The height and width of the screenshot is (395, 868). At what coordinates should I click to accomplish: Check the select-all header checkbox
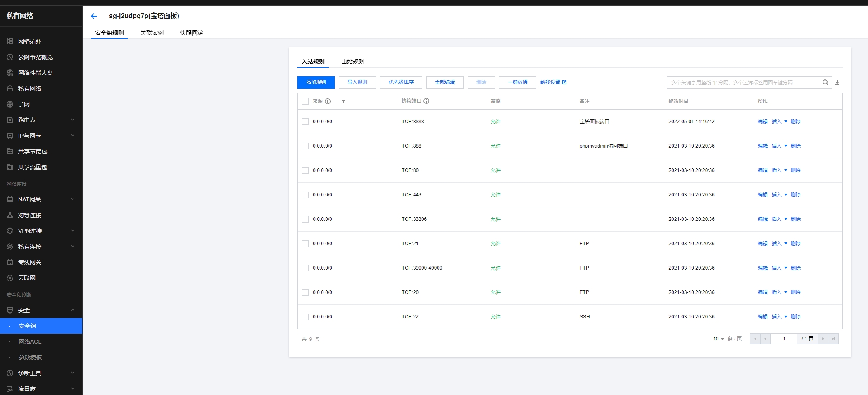coord(305,101)
